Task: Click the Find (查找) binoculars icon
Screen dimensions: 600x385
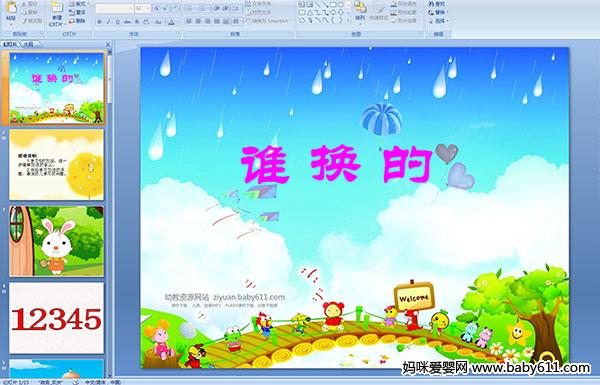Action: [x=431, y=4]
